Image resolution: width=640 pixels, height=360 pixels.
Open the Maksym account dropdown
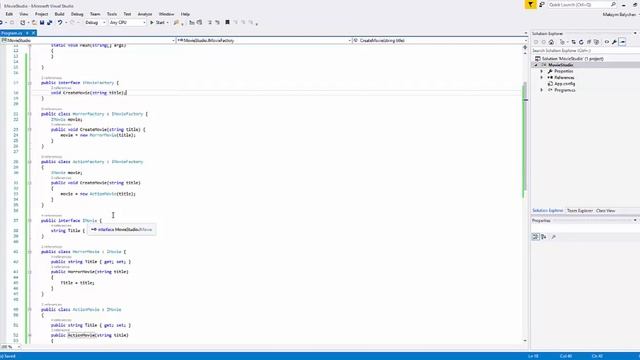620,15
